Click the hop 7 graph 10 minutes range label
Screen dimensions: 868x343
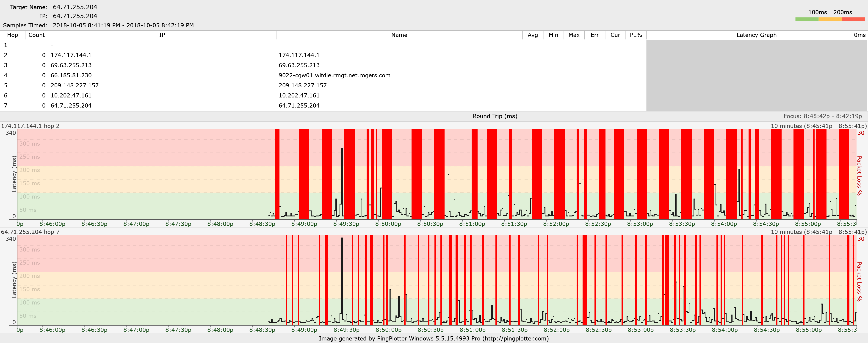coord(818,232)
